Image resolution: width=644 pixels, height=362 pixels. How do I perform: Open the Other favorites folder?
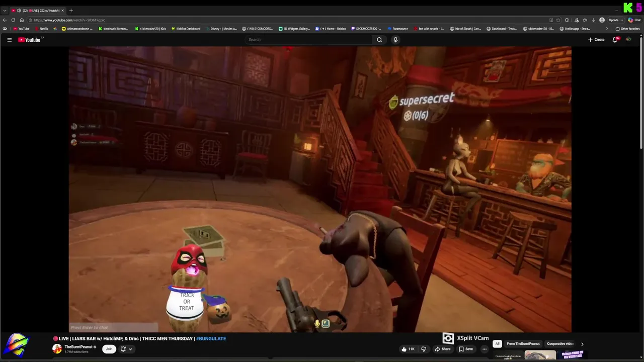(627, 29)
